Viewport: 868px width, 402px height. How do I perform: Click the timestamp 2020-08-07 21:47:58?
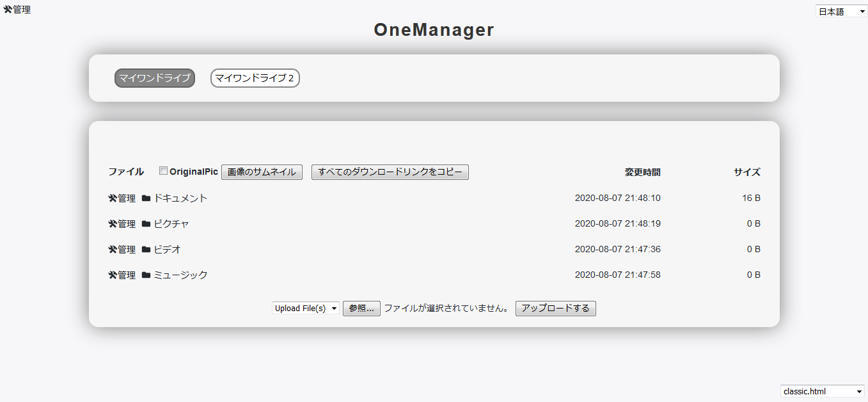coord(618,275)
